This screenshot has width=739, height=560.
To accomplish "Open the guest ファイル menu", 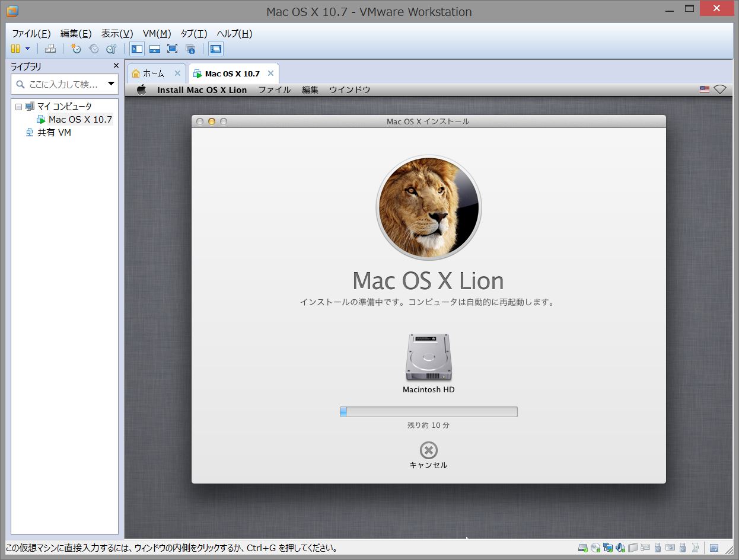I will tap(275, 90).
